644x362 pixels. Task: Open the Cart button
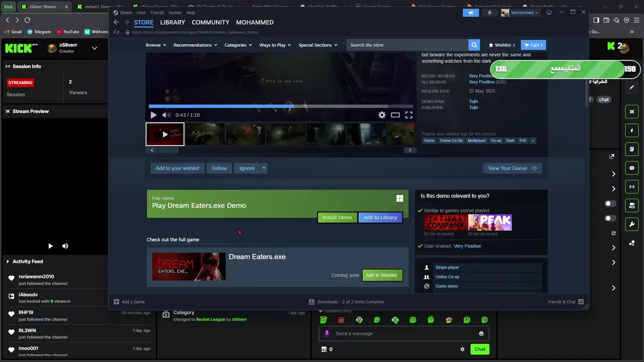pyautogui.click(x=533, y=45)
